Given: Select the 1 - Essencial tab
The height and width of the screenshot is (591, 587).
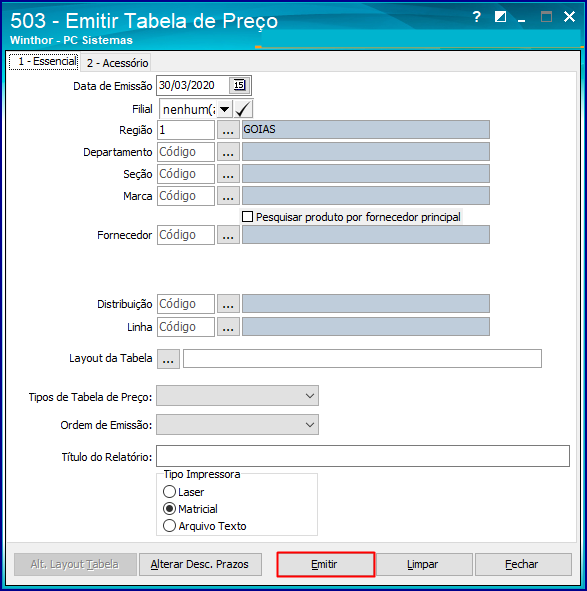Looking at the screenshot, I should [x=44, y=61].
